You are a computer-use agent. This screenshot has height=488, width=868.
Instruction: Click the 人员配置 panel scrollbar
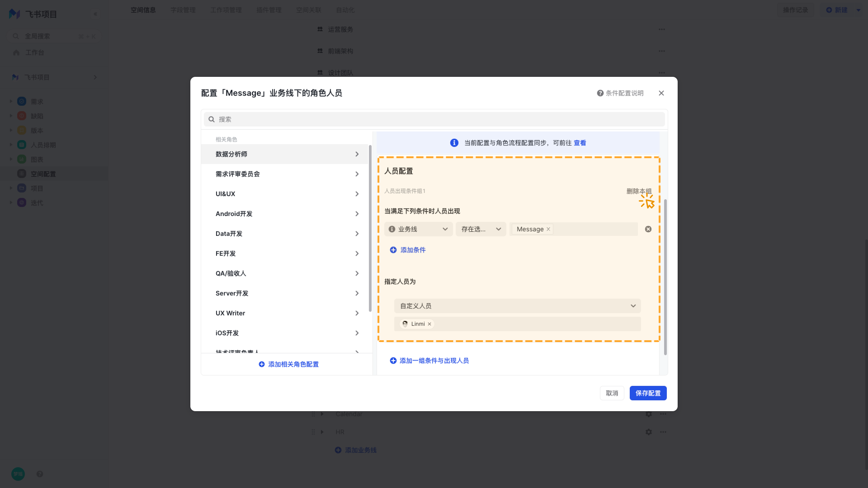[665, 277]
